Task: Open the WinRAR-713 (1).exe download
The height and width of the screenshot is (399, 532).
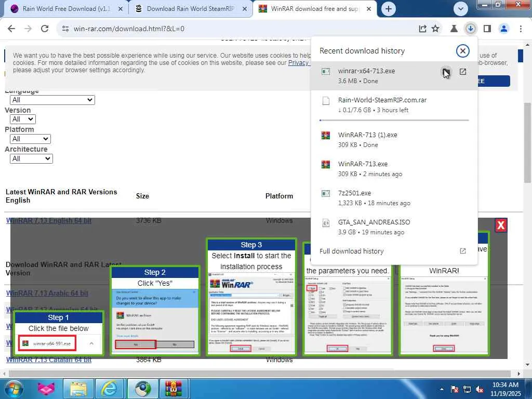Action: 394,140
